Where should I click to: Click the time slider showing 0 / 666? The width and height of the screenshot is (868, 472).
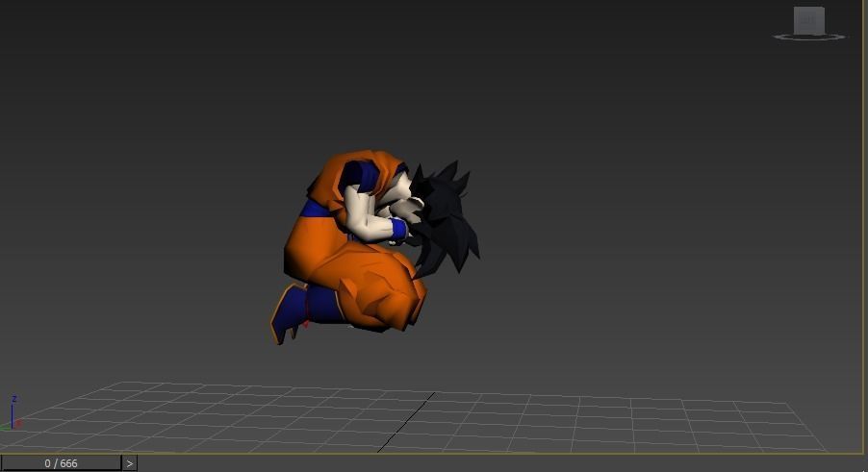pyautogui.click(x=61, y=463)
